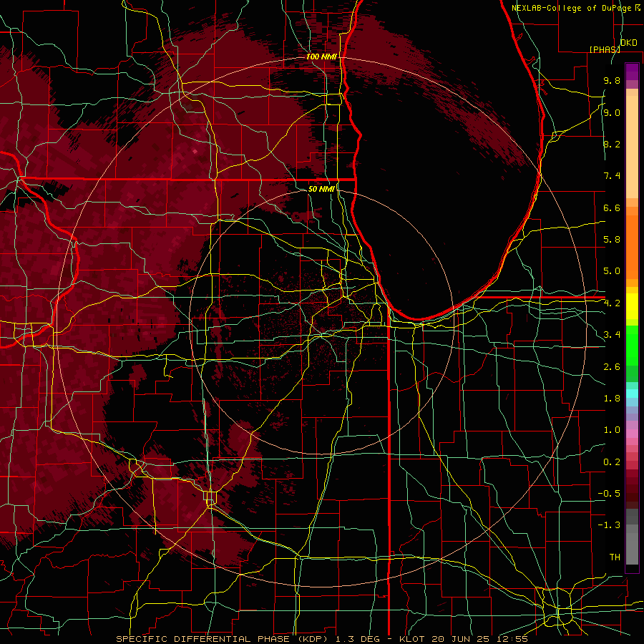Image resolution: width=644 pixels, height=644 pixels.
Task: Click the 2.6 scale value
Action: click(612, 367)
